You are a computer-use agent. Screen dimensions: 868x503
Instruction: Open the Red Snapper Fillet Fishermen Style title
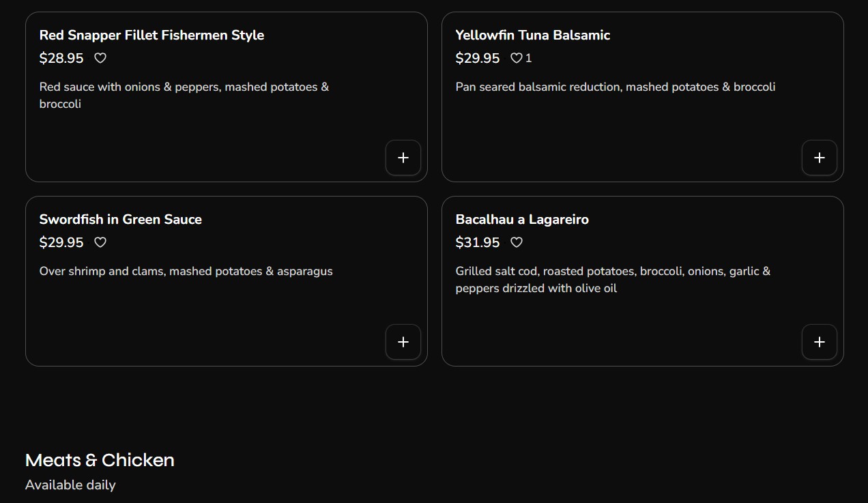[x=151, y=35]
